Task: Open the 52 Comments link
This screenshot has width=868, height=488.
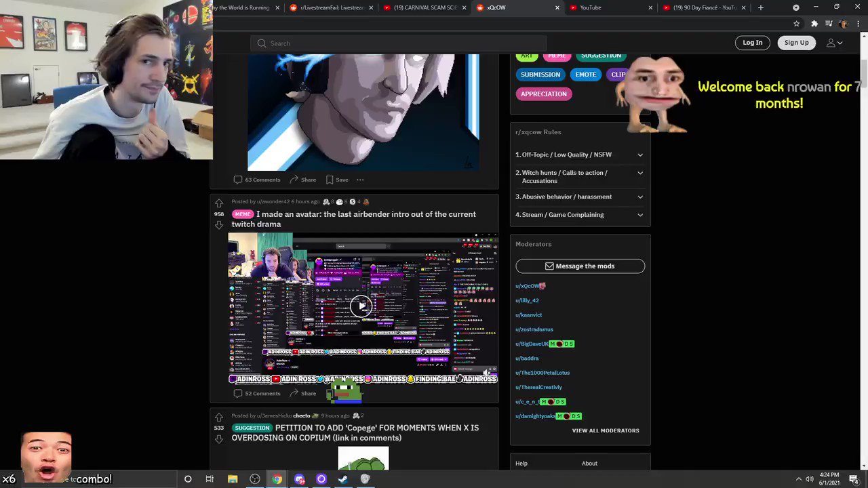Action: [257, 393]
